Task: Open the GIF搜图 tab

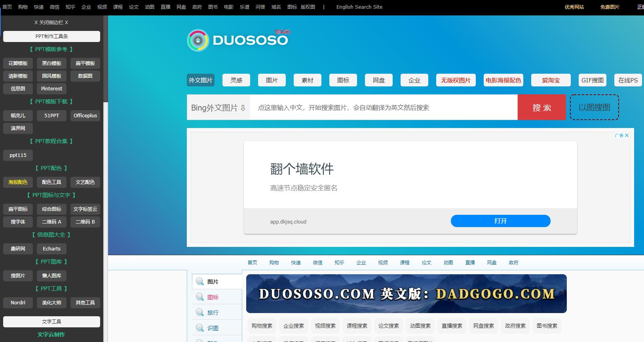Action: [x=593, y=80]
